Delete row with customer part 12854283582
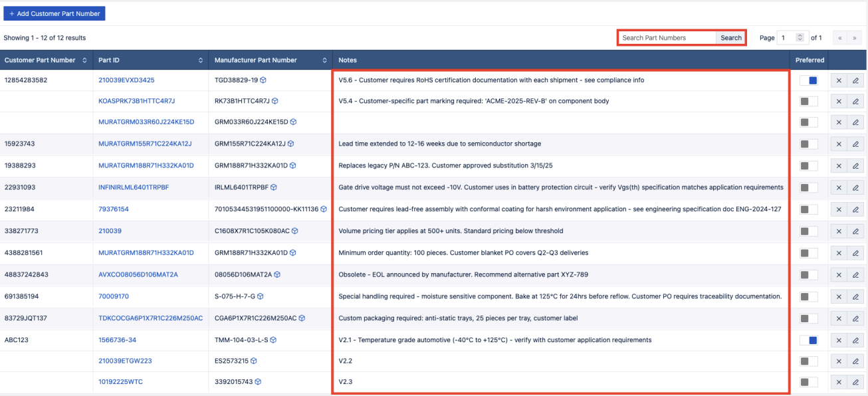This screenshot has width=868, height=396. (x=839, y=80)
